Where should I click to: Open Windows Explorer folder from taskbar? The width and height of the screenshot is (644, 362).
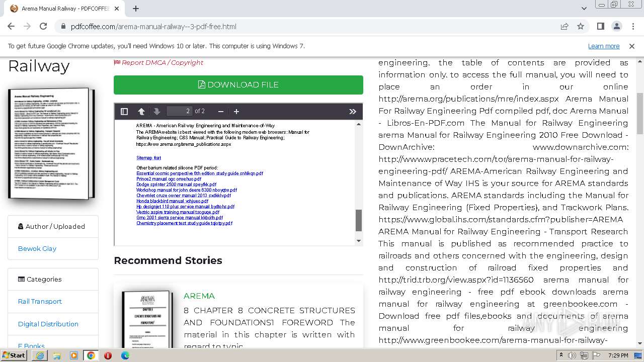(57, 355)
